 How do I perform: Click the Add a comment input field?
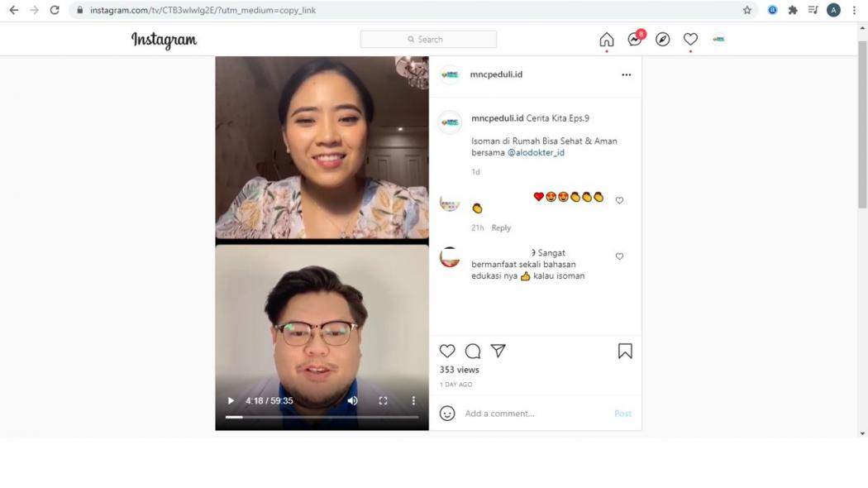[513, 413]
